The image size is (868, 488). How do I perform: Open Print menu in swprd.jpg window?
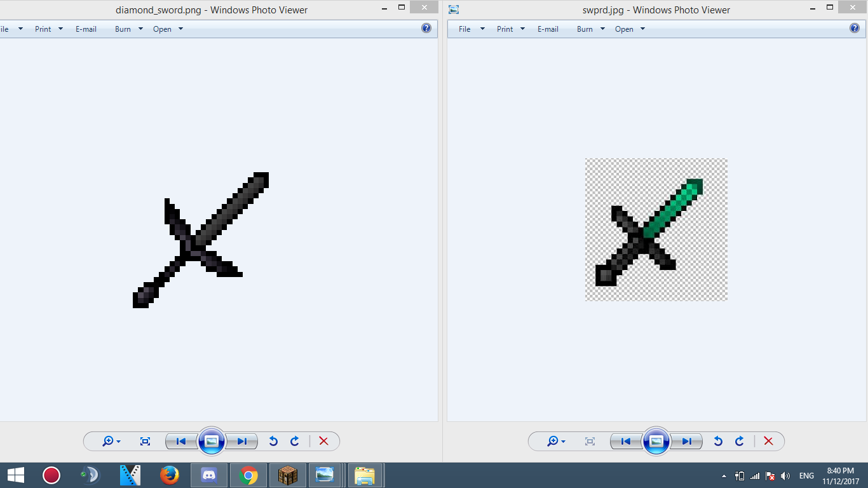[x=505, y=29]
